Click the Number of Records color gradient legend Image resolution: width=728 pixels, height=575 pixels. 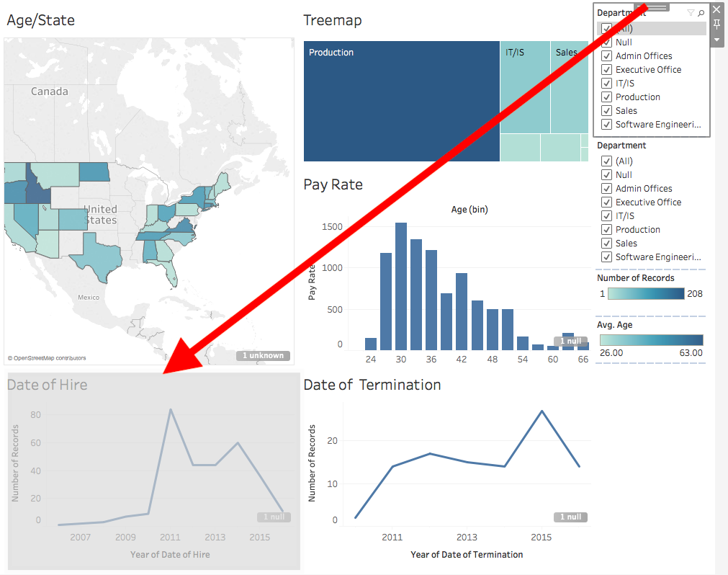click(646, 293)
